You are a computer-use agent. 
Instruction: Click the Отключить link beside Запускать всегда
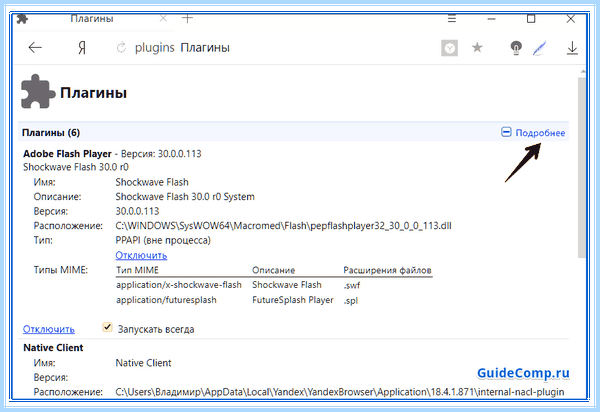pyautogui.click(x=49, y=329)
